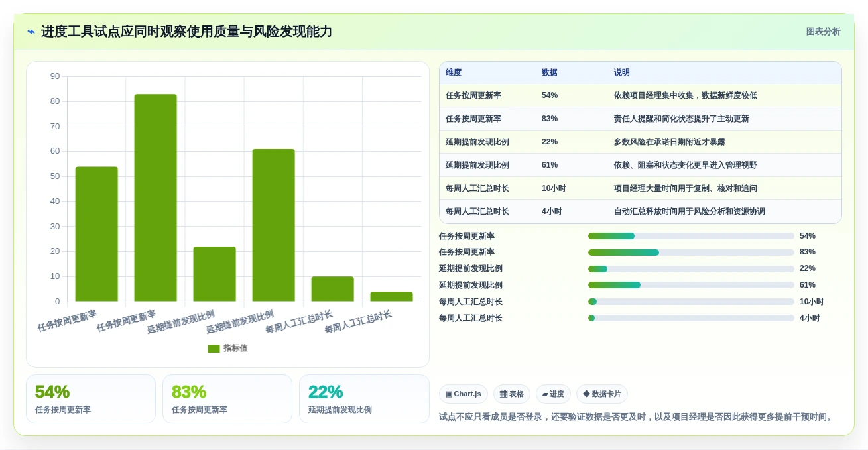Click the 10小时 progress bar
Viewport: 868px width, 450px height.
coord(691,302)
